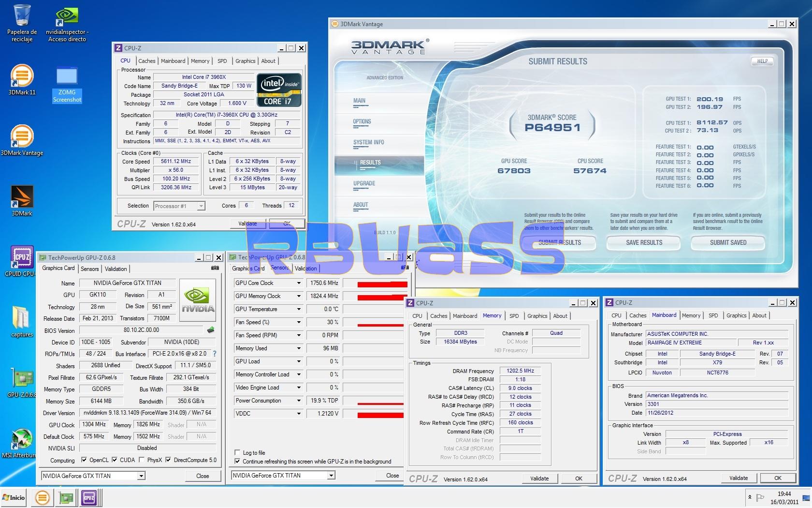The image size is (812, 508).
Task: Click the GPU-Z screenshot camera icon
Action: [215, 268]
